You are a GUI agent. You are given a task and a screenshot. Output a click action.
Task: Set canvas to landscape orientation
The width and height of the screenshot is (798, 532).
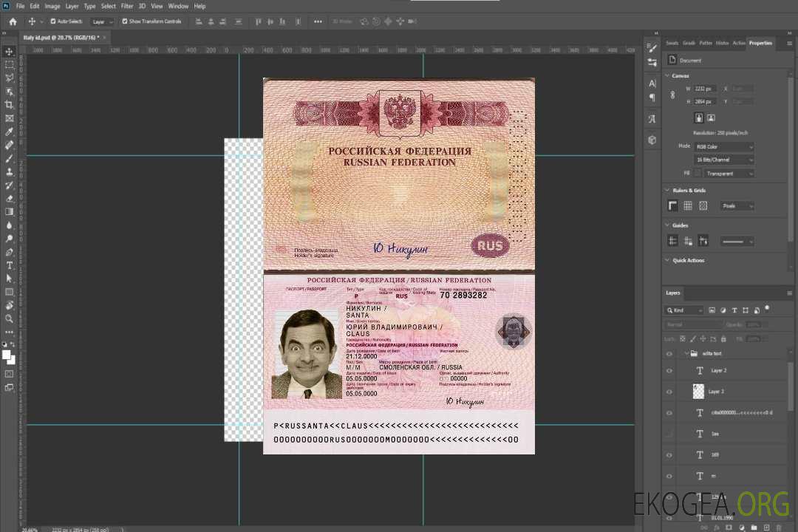pyautogui.click(x=711, y=118)
